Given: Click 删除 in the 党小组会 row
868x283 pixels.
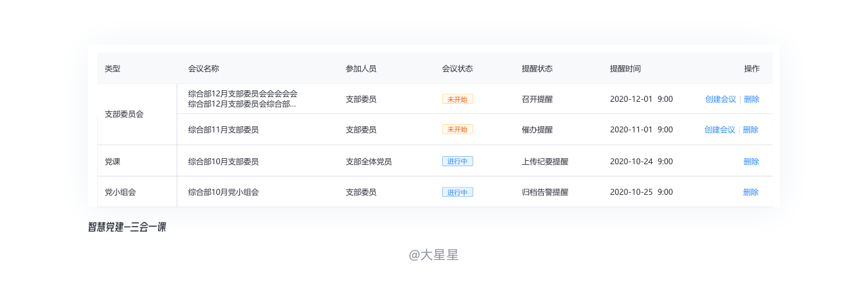Looking at the screenshot, I should point(751,192).
